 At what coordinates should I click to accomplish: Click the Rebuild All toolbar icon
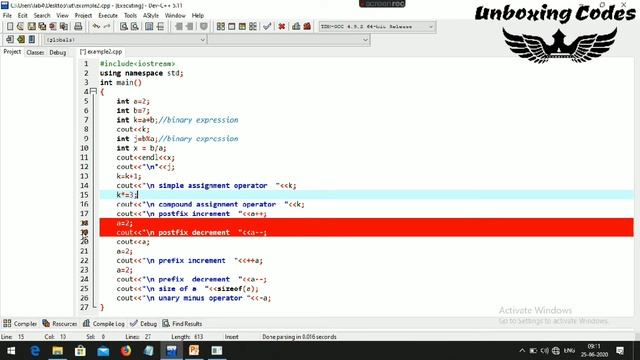pyautogui.click(x=253, y=27)
